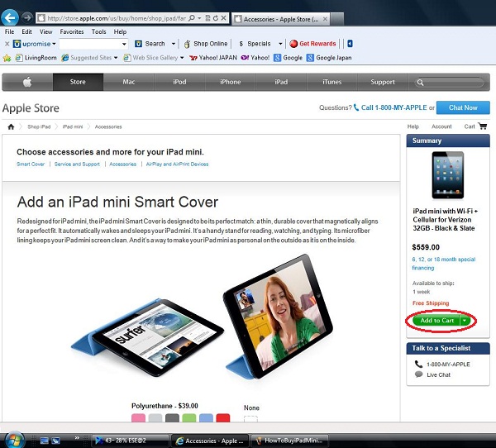The height and width of the screenshot is (448, 496).
Task: Open the Google Japan favorite
Action: pyautogui.click(x=329, y=58)
